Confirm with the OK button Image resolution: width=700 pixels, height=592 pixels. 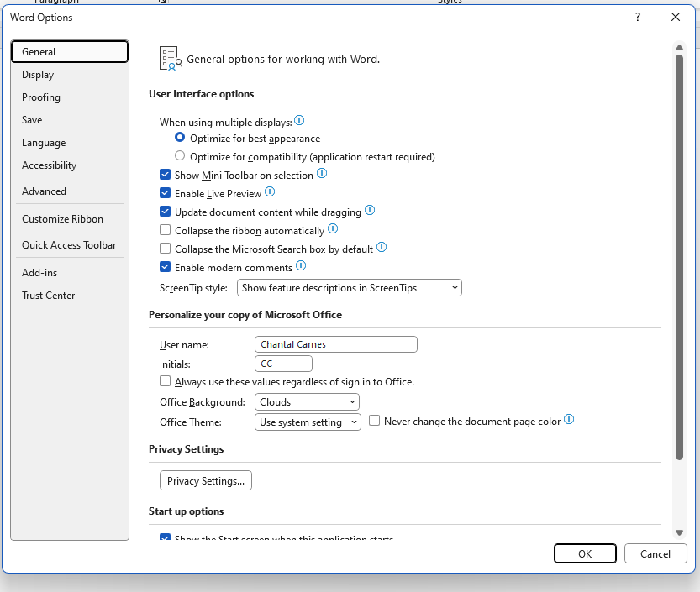pyautogui.click(x=585, y=553)
